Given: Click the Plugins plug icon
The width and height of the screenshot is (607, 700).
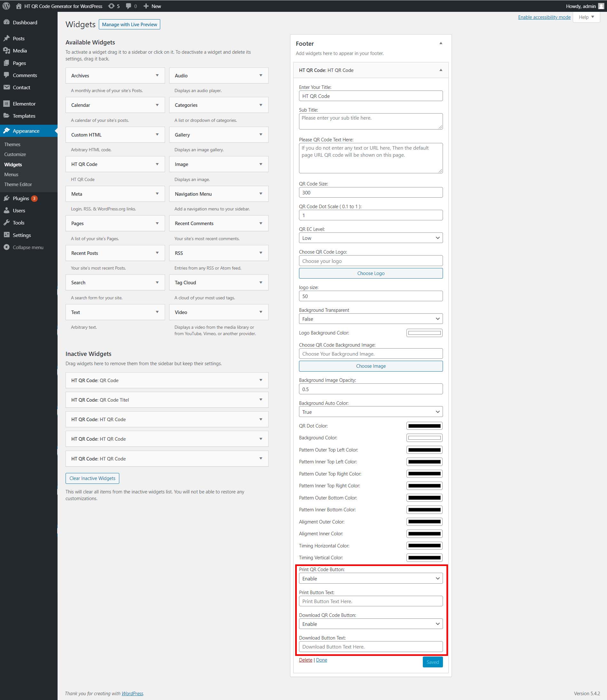Looking at the screenshot, I should pos(6,198).
